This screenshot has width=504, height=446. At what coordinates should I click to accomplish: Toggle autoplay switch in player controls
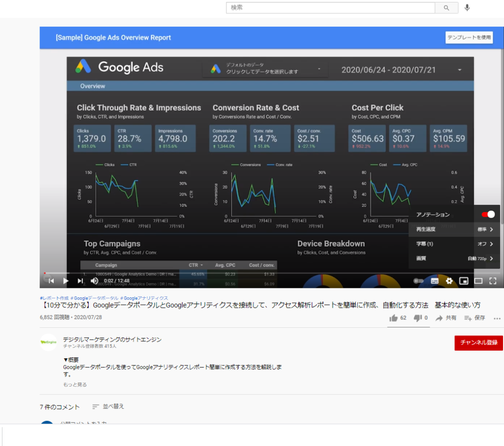pos(418,281)
